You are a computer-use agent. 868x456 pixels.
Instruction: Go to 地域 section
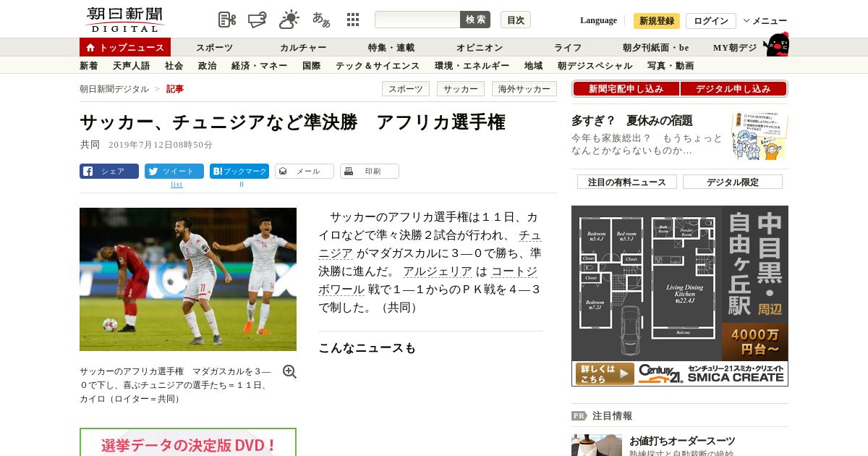pyautogui.click(x=534, y=66)
